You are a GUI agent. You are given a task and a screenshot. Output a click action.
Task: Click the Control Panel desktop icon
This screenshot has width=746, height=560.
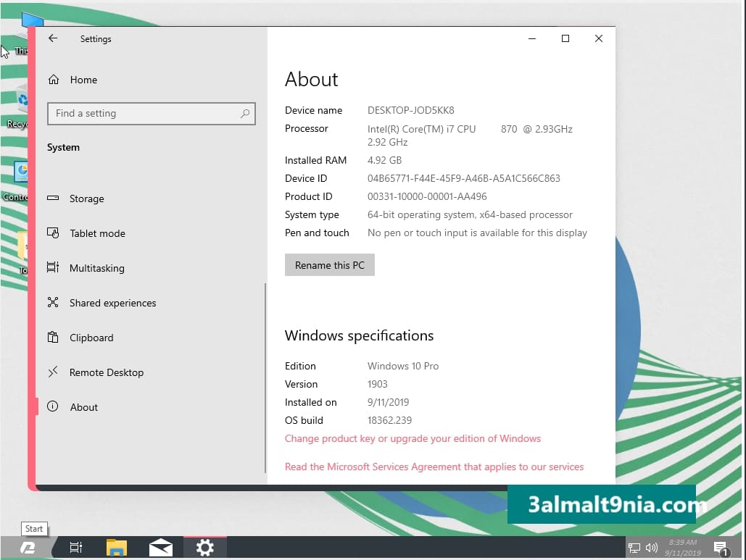point(17,182)
